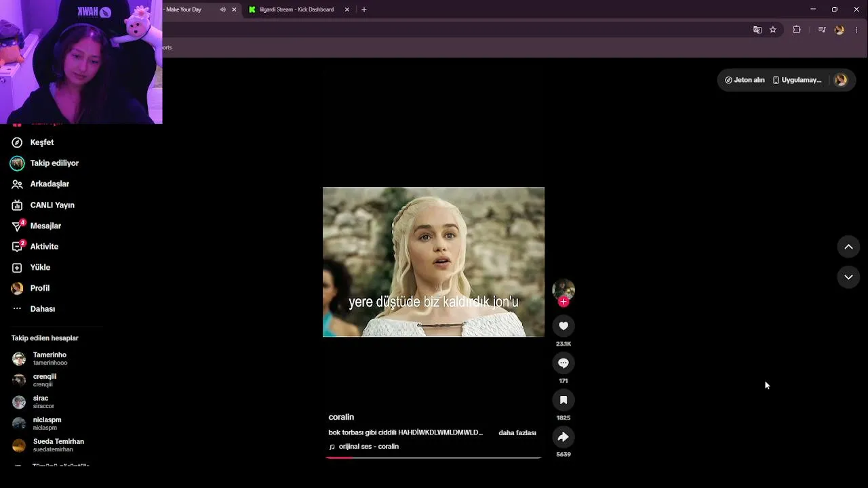
Task: Open the Aktivite icon with badge 2
Action: pos(18,247)
